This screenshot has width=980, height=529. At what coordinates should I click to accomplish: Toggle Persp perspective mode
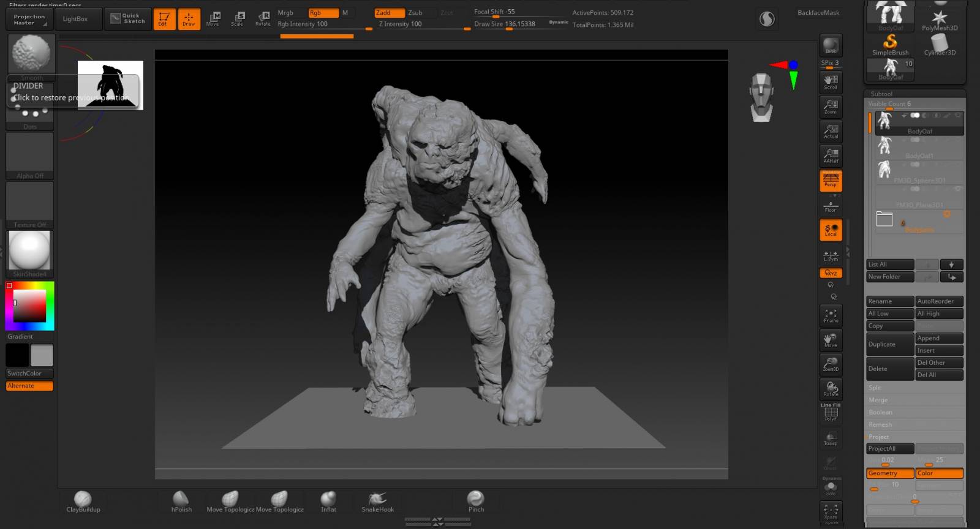pos(831,180)
